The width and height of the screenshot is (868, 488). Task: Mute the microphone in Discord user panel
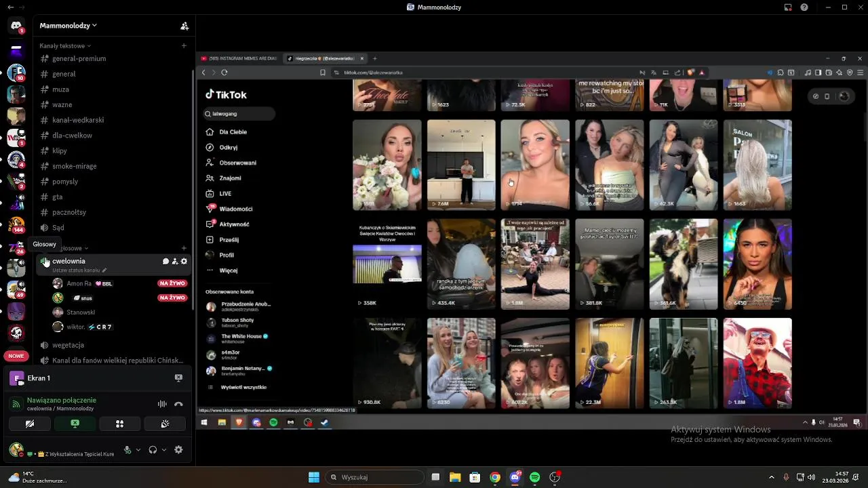(127, 449)
